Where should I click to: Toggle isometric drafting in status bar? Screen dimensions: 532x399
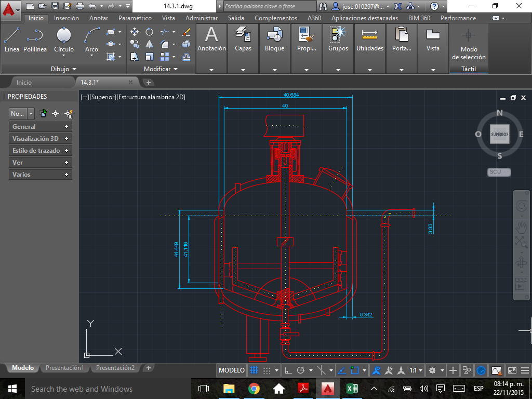321,370
